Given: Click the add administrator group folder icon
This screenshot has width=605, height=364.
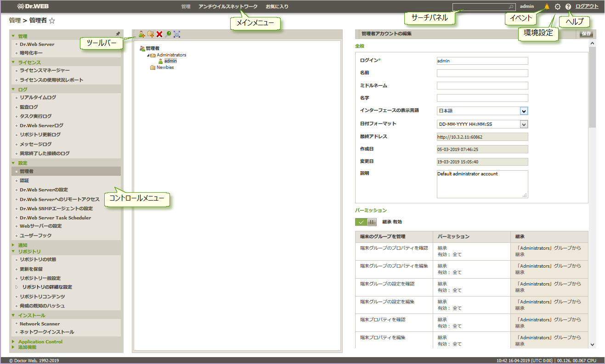Looking at the screenshot, I should (151, 34).
